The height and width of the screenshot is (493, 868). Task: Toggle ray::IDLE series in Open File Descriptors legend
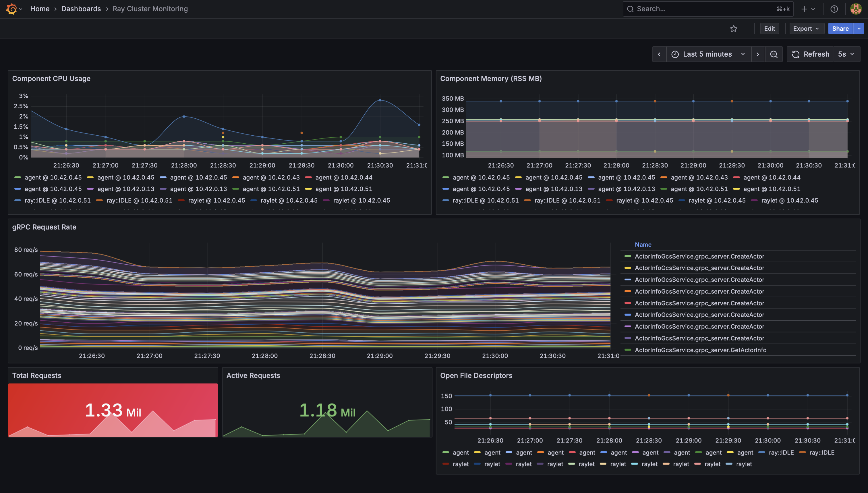[781, 453]
